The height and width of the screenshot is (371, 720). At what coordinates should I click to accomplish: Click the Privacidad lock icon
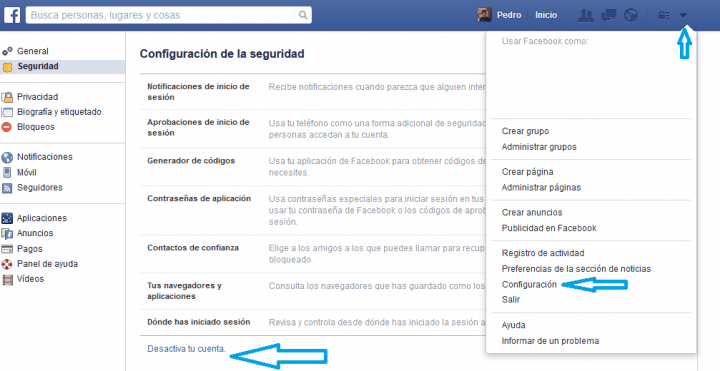tap(7, 97)
